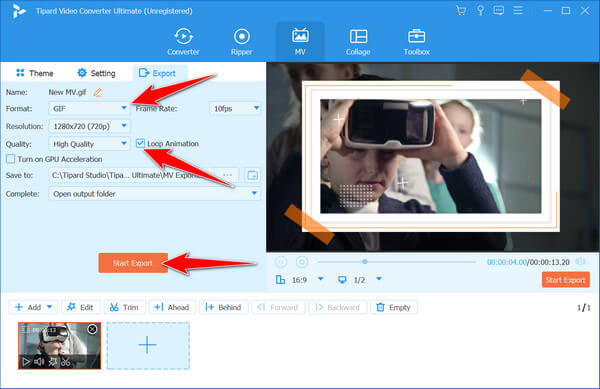Remove the clip with its X icon
Viewport: 600px width, 389px height.
[x=92, y=329]
